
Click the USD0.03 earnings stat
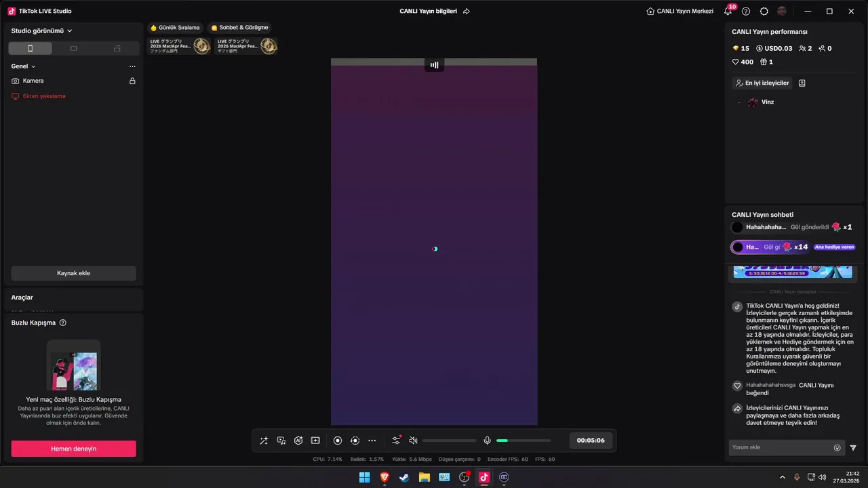click(774, 48)
